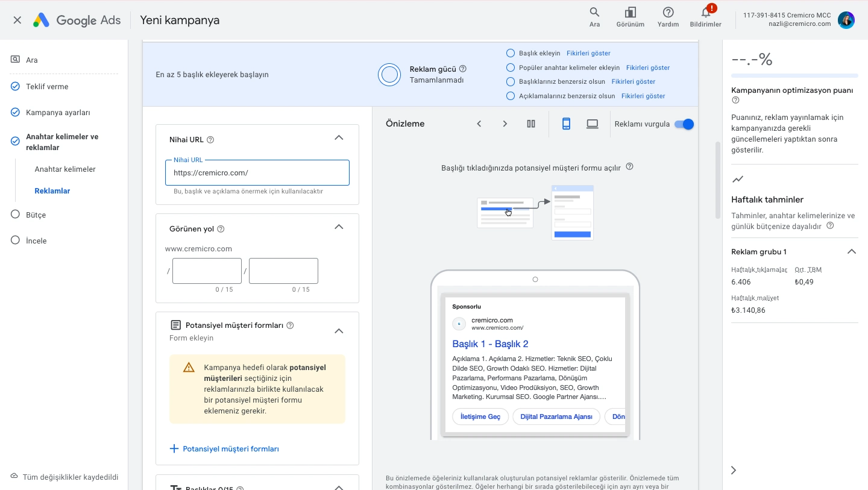Click the second display path input box
Screen dimensions: 868x490
pyautogui.click(x=283, y=271)
